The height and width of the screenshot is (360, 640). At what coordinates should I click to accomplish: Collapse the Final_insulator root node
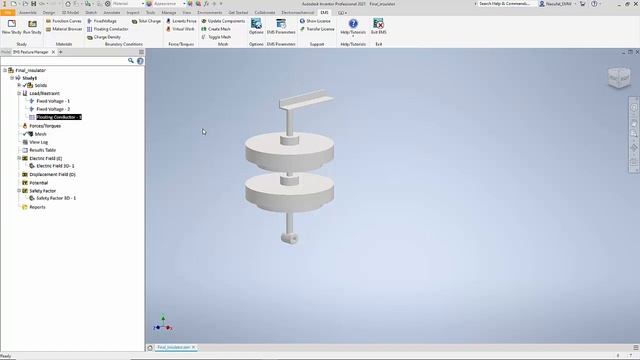point(5,70)
